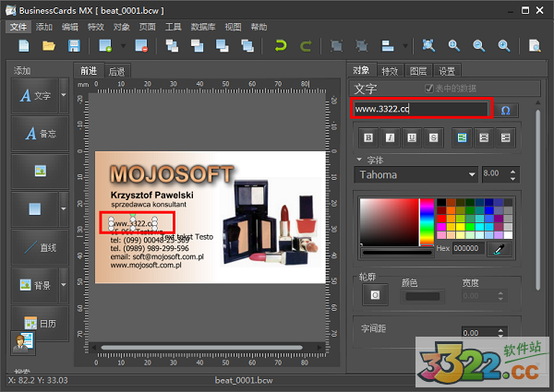Screen dimensions: 554x392
Task: Pick a color with the eyedropper
Action: 500,249
